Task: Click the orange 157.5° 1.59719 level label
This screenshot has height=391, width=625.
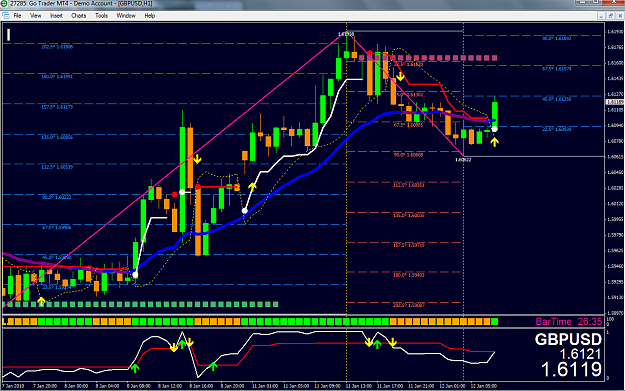Action: tap(408, 245)
